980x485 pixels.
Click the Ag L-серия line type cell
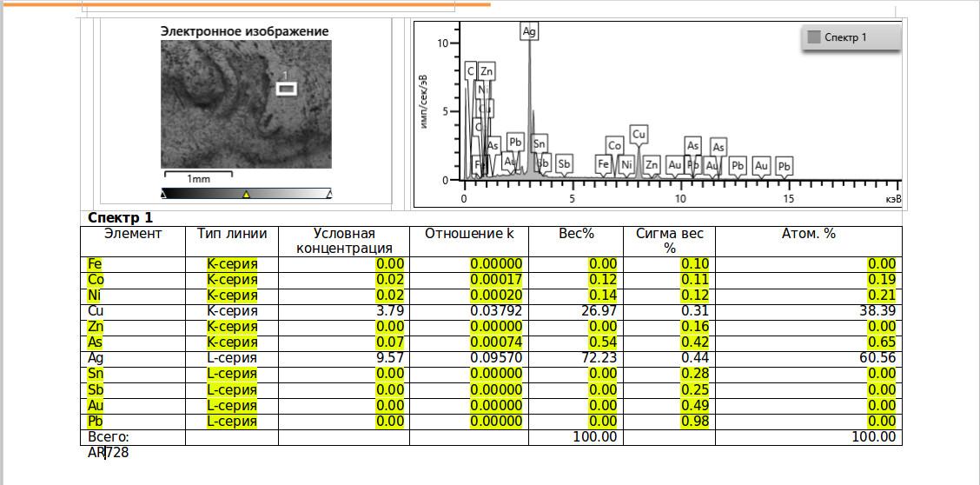click(x=232, y=358)
